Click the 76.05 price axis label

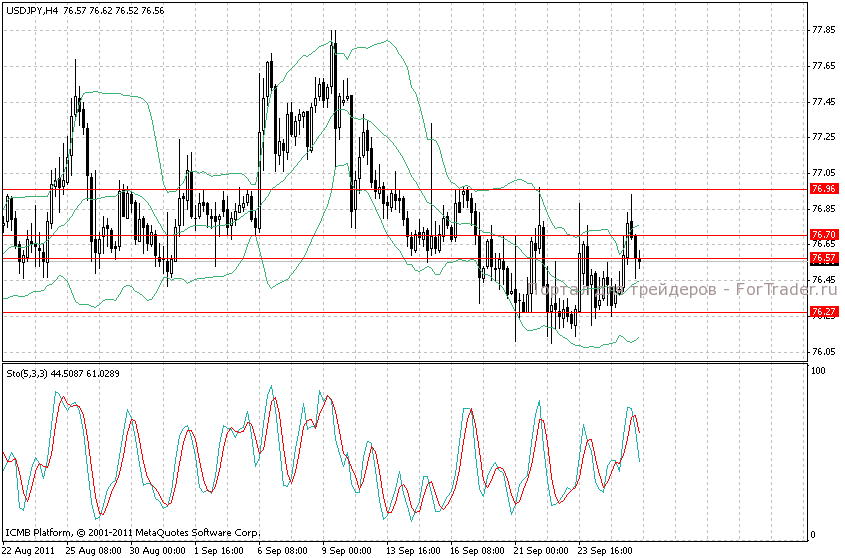pyautogui.click(x=824, y=352)
